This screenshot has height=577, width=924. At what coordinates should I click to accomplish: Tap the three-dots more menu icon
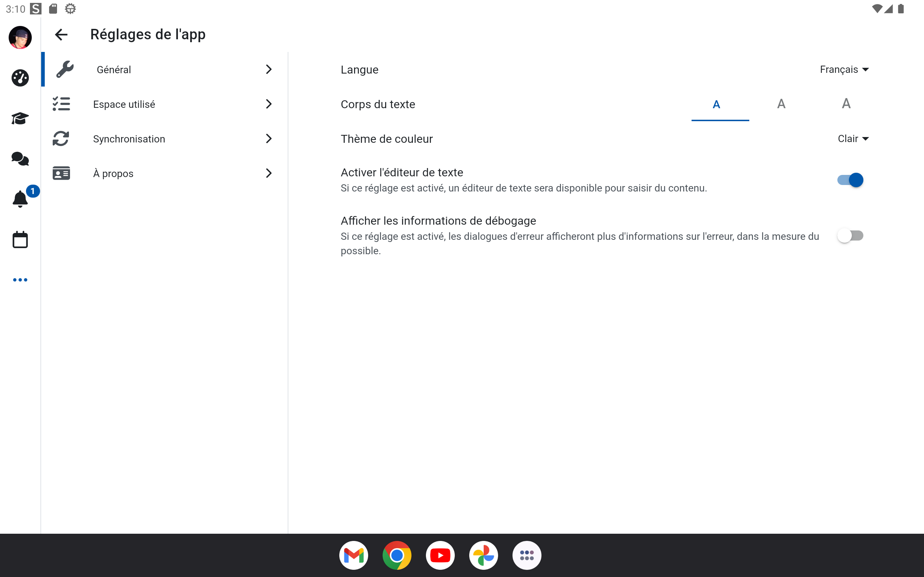[x=20, y=280]
